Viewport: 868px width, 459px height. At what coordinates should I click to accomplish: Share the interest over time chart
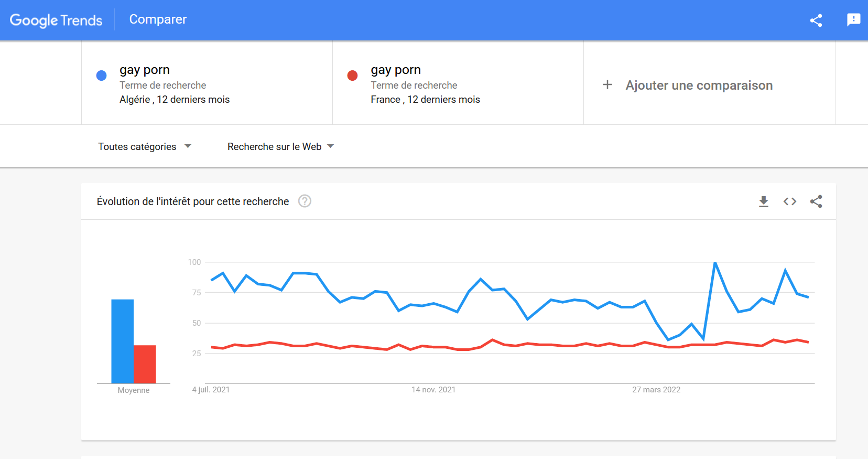(x=816, y=201)
